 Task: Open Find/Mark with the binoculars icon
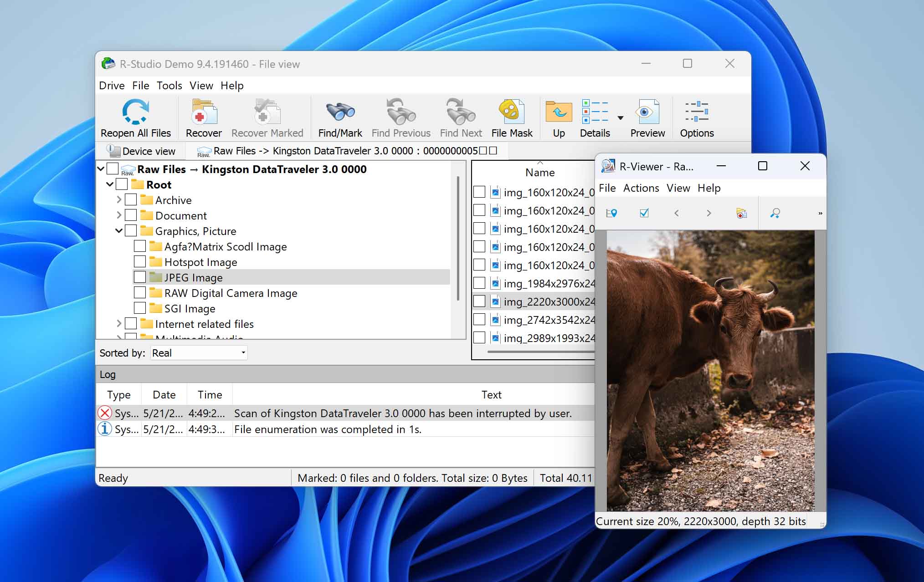tap(340, 112)
